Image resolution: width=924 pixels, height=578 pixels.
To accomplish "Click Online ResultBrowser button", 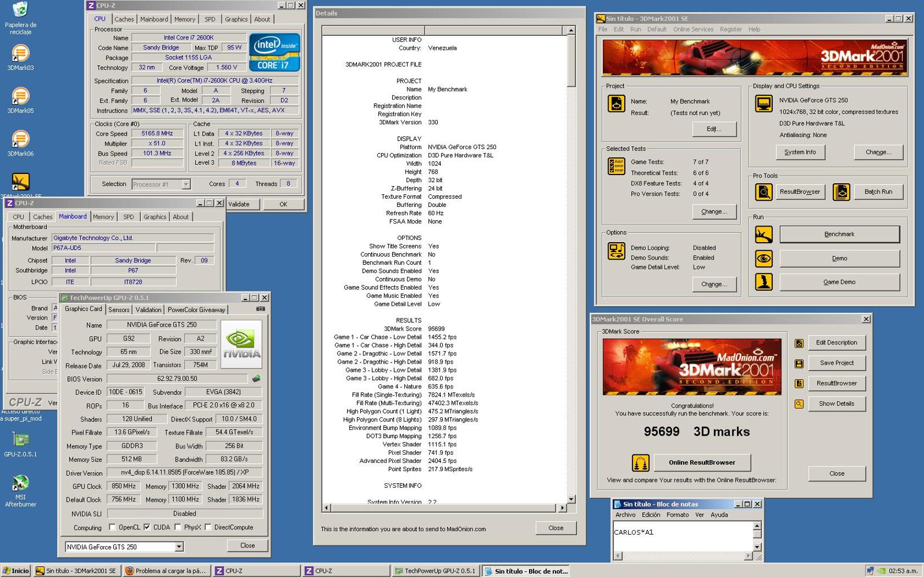I will 702,462.
